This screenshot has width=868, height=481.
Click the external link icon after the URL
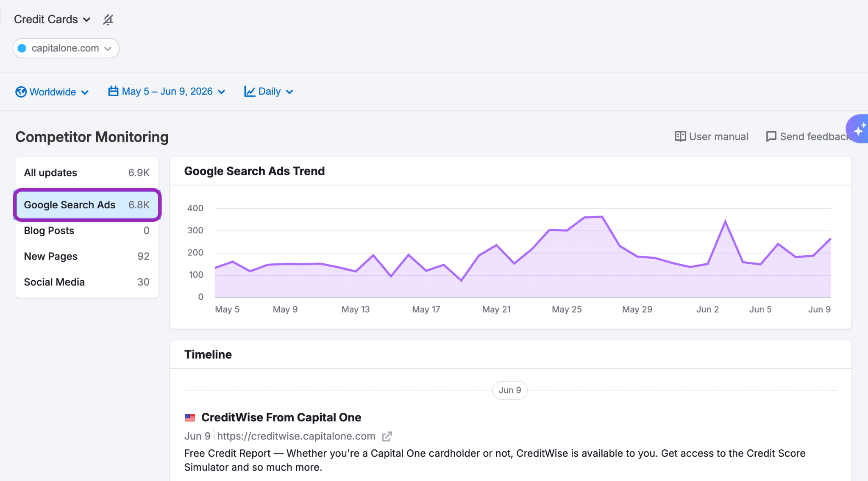click(387, 437)
